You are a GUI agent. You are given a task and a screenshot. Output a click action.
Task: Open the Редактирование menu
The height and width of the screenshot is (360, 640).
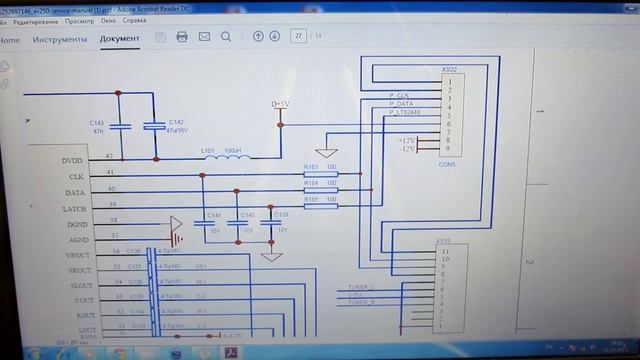pyautogui.click(x=36, y=22)
